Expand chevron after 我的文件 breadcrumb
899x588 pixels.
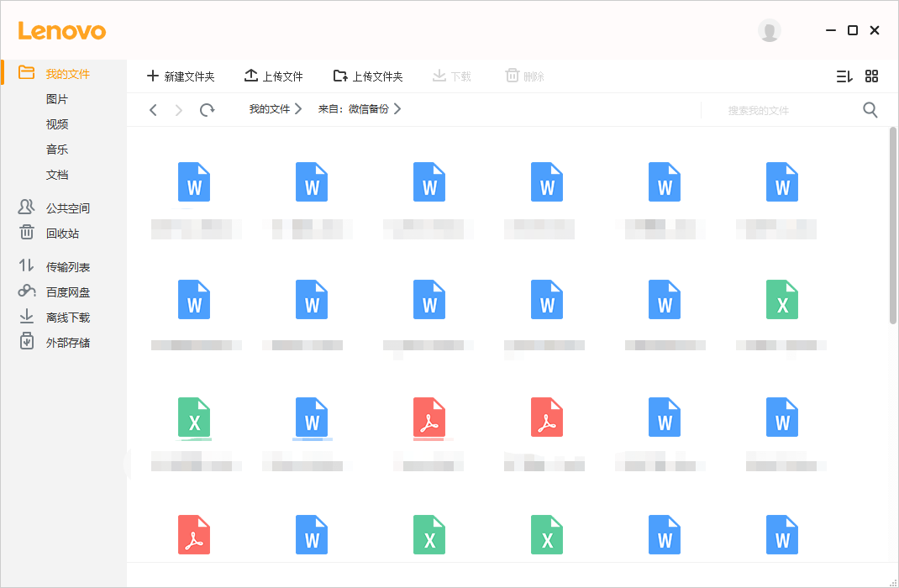[298, 109]
